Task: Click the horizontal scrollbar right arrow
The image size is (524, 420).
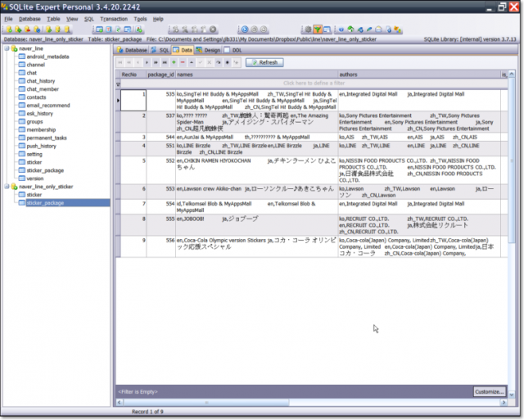Action: [x=504, y=403]
